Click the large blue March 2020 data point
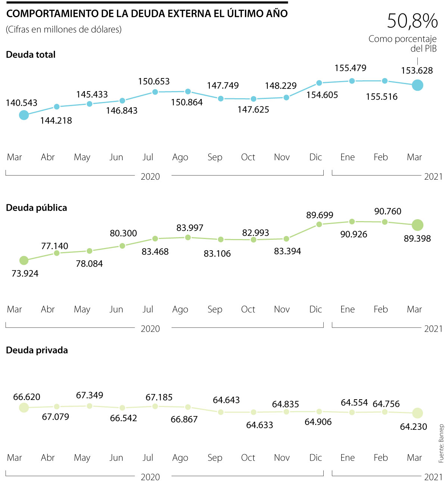Screen dimensions: 448x484 [24, 115]
